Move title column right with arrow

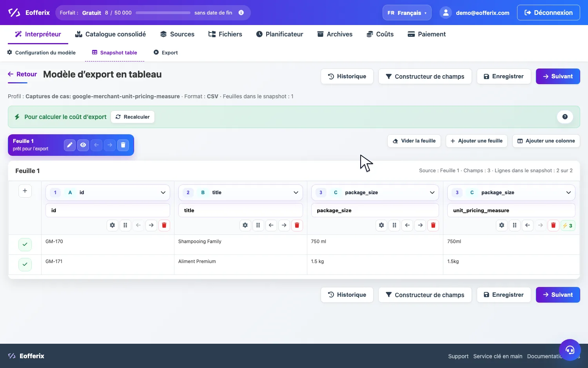284,225
